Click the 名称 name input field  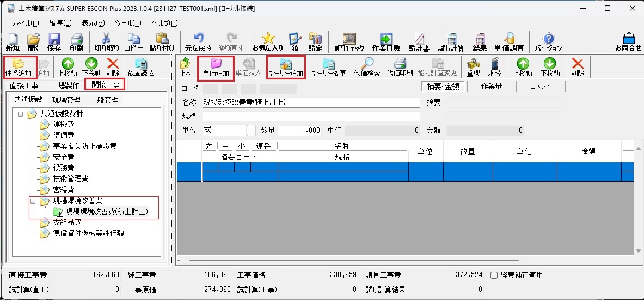click(x=311, y=102)
